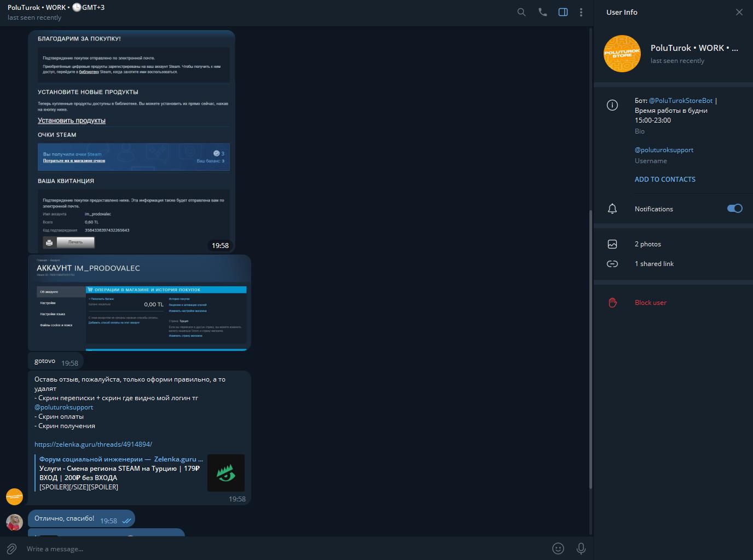
Task: Open the three-dot chat menu
Action: 581,12
